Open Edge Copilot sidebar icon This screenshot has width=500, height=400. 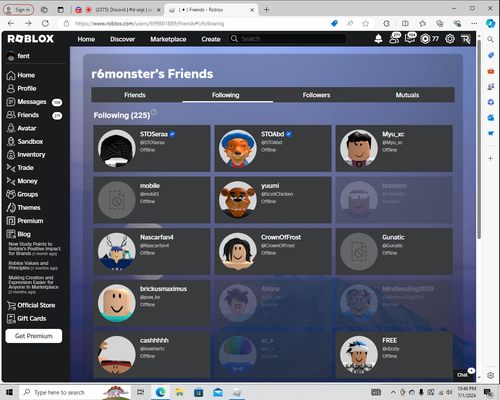[490, 23]
